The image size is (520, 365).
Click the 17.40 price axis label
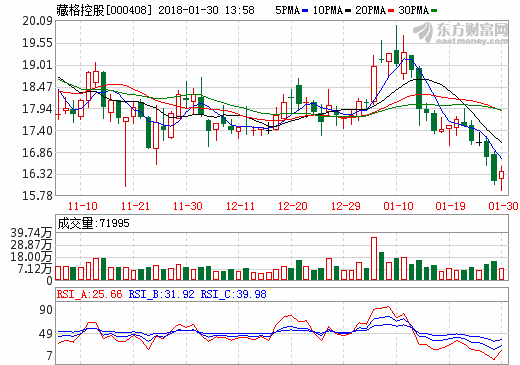click(x=37, y=131)
